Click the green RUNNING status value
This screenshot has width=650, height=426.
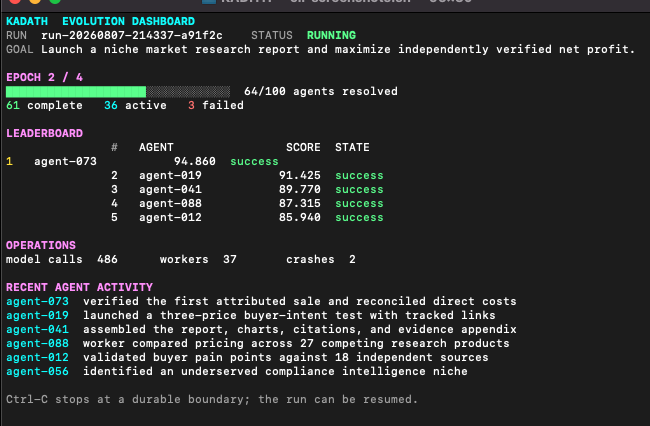[x=331, y=35]
